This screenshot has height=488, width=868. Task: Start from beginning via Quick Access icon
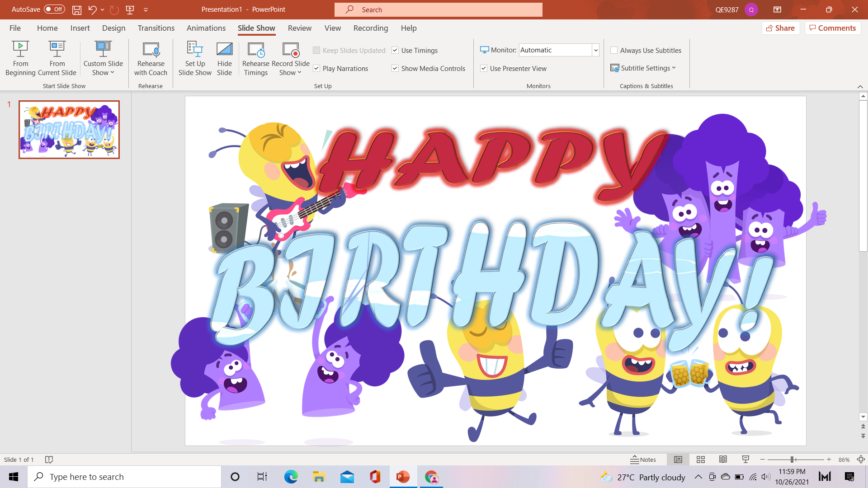click(130, 9)
